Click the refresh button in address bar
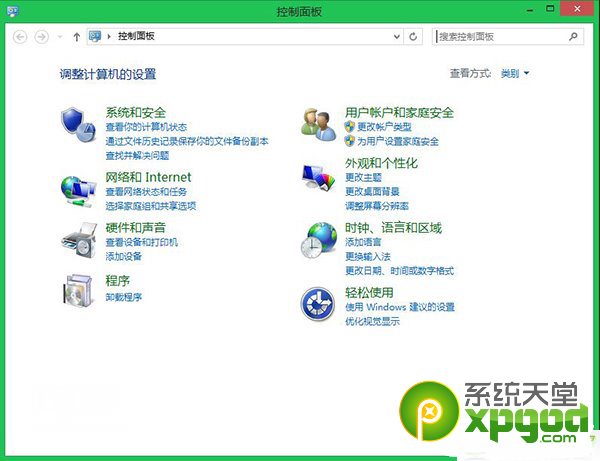600x461 pixels. point(414,37)
